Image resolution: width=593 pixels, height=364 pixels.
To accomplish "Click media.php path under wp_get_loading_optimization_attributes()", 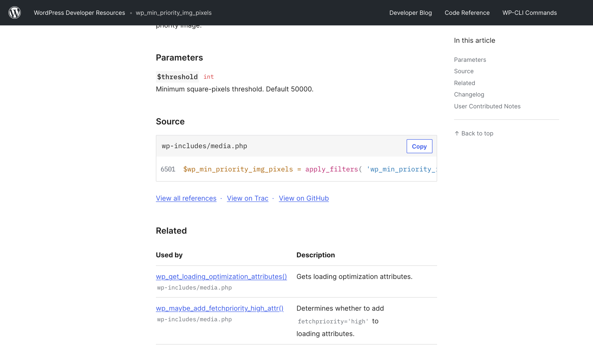I will point(194,288).
